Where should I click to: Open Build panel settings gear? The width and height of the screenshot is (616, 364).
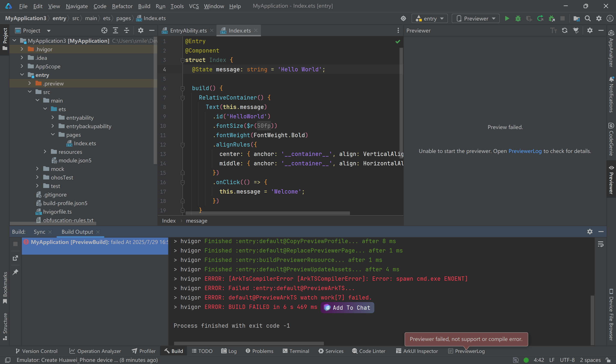point(590,232)
